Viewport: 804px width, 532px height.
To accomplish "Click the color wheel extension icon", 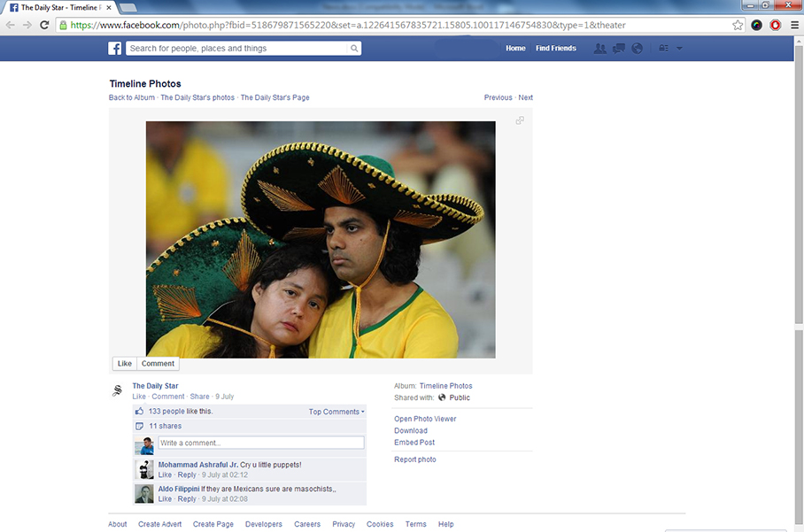I will point(756,25).
